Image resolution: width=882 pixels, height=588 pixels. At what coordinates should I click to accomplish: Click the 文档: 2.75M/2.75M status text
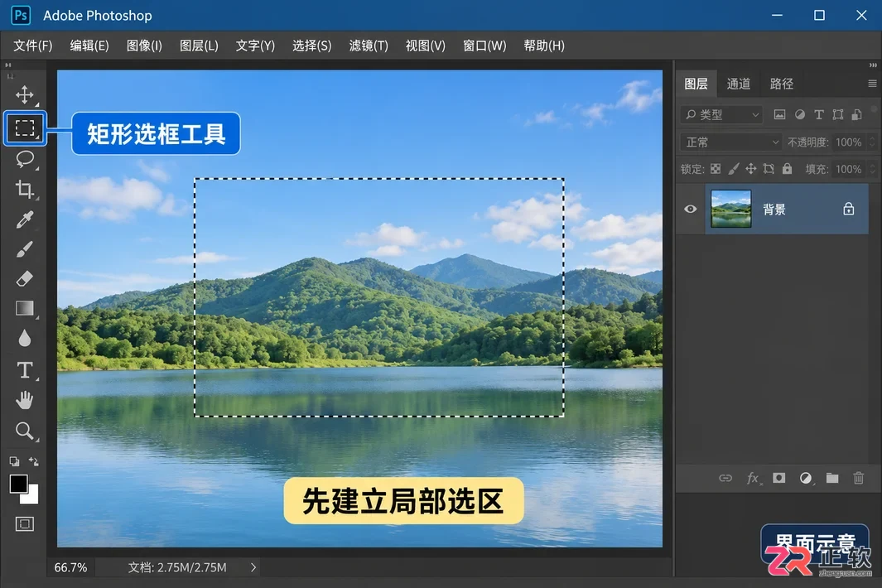(x=177, y=567)
